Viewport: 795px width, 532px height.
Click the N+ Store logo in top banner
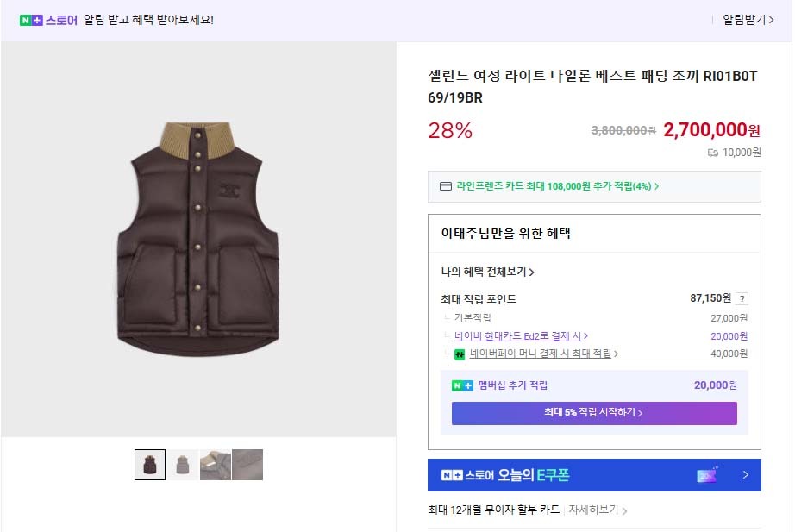[48, 20]
